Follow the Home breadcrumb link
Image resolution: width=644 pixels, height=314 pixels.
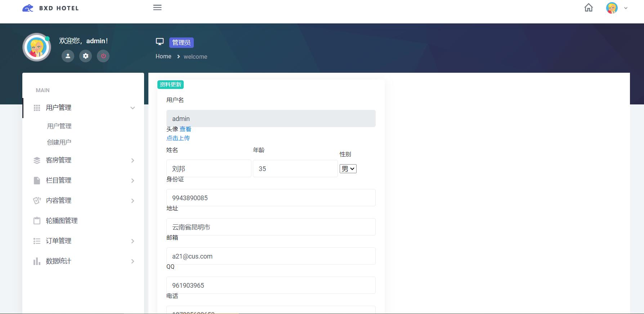point(164,56)
